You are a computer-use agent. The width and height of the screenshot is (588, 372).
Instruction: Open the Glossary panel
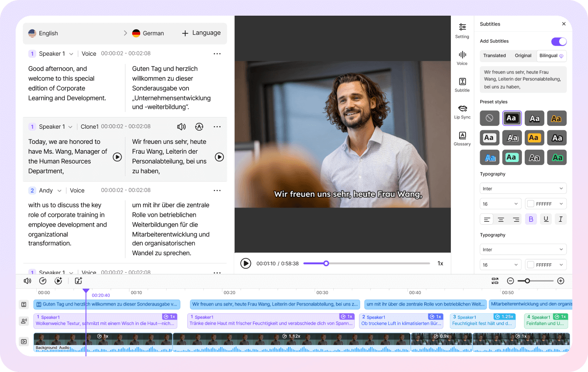coord(462,139)
